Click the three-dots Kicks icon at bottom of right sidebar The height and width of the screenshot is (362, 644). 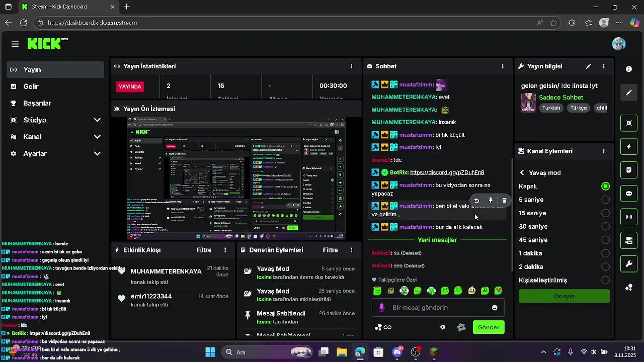629,288
